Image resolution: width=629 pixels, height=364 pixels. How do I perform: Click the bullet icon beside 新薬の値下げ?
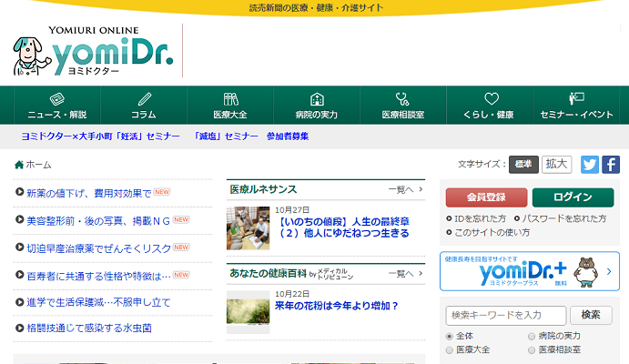tap(20, 192)
